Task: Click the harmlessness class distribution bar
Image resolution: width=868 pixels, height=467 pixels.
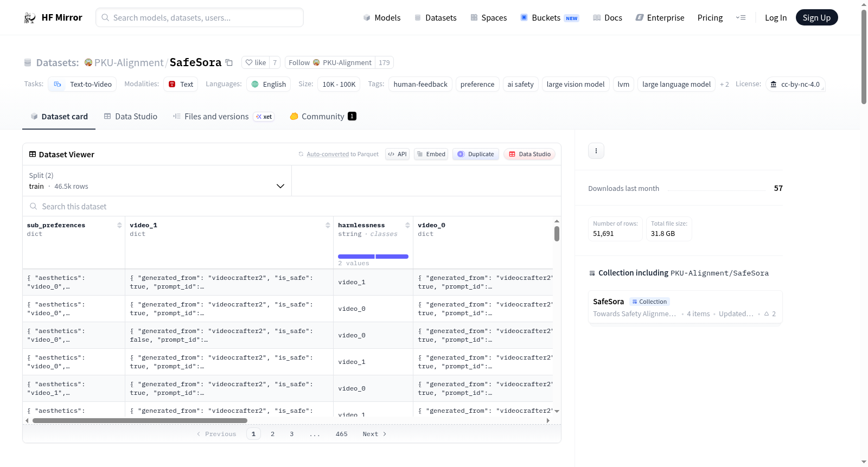Action: 373,257
